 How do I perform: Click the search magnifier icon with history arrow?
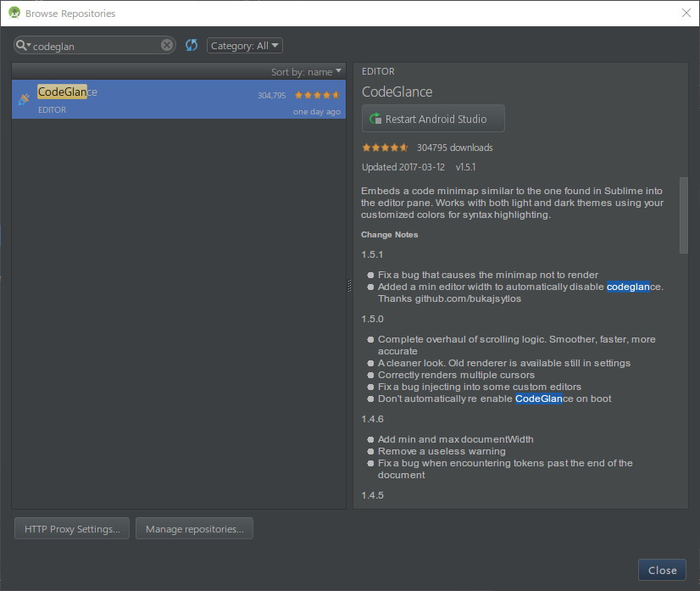click(x=23, y=45)
